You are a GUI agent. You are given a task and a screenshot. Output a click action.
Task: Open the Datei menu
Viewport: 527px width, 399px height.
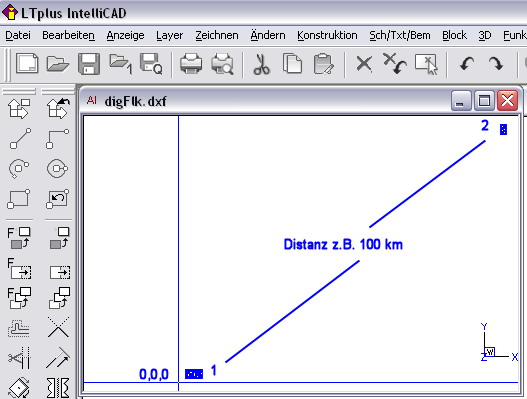tap(18, 35)
